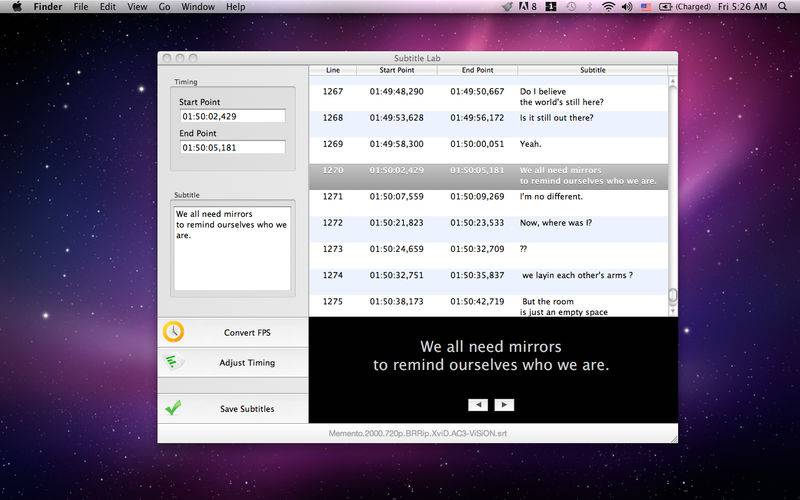Viewport: 800px width, 500px height.
Task: Open the Wi-Fi status menu icon
Action: (608, 7)
